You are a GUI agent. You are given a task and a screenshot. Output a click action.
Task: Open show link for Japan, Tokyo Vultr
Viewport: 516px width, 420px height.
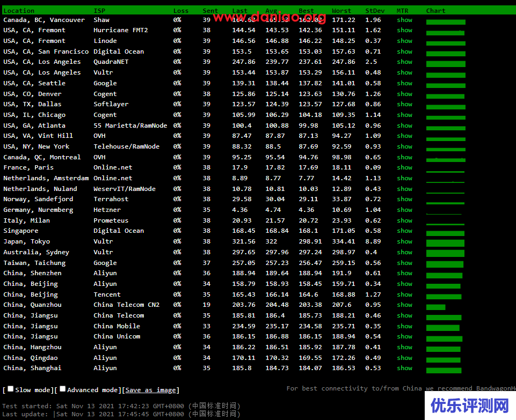click(x=404, y=241)
